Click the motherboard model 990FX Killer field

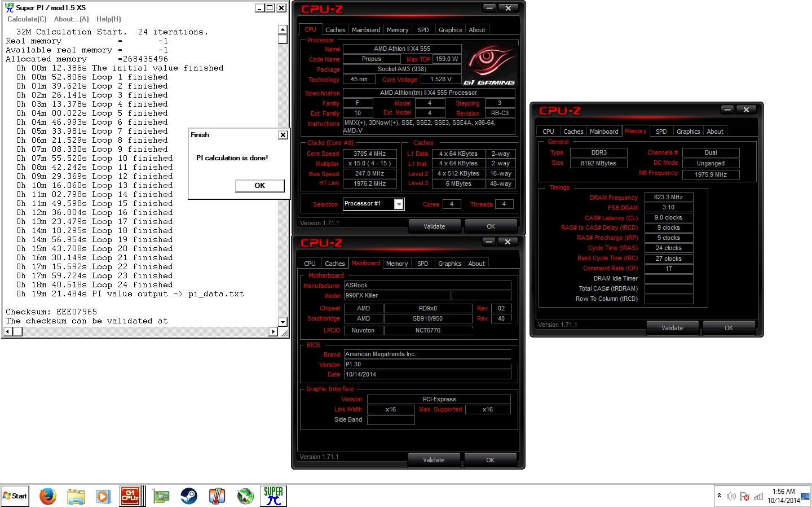pos(398,296)
